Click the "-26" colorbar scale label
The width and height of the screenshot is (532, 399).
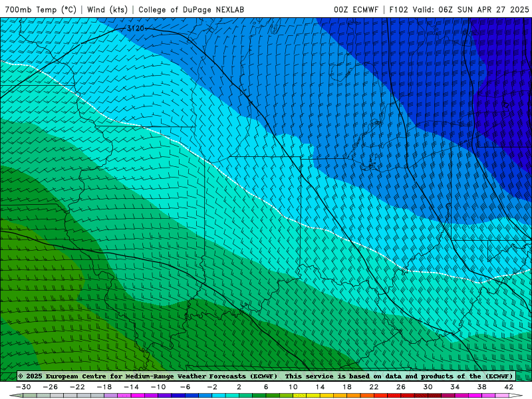[x=51, y=387]
